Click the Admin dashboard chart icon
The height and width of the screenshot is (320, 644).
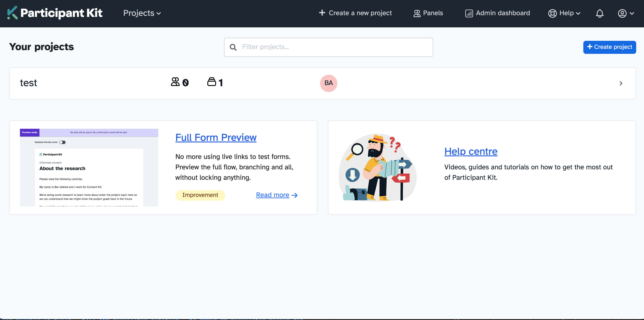pyautogui.click(x=469, y=13)
